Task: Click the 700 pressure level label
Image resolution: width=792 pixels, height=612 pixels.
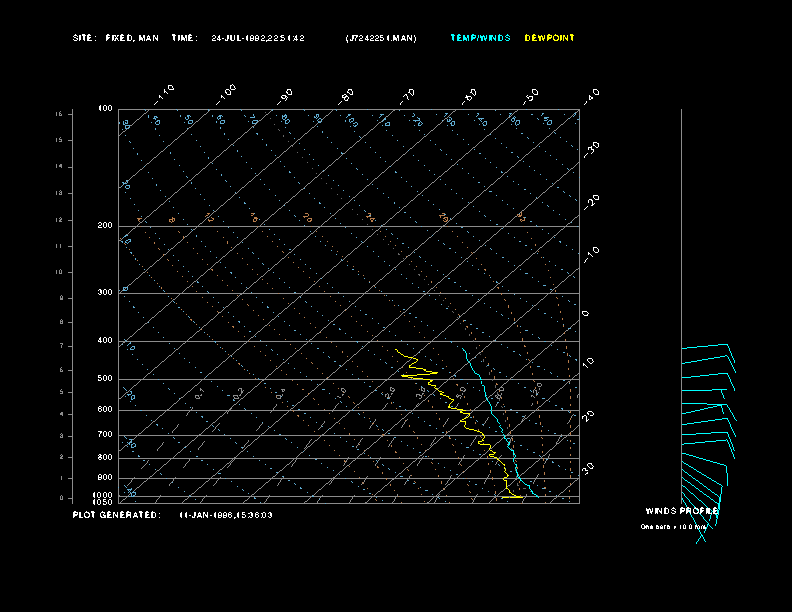Action: click(105, 435)
